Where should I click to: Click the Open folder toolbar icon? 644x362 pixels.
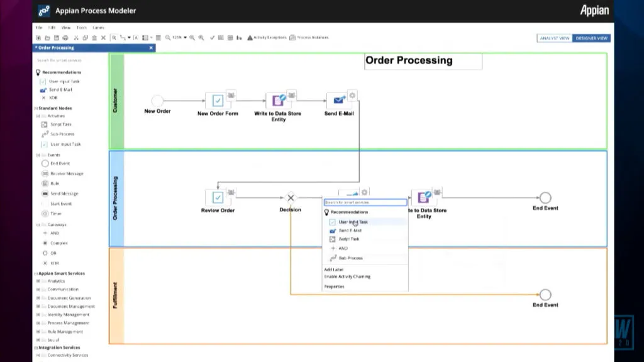tap(48, 38)
